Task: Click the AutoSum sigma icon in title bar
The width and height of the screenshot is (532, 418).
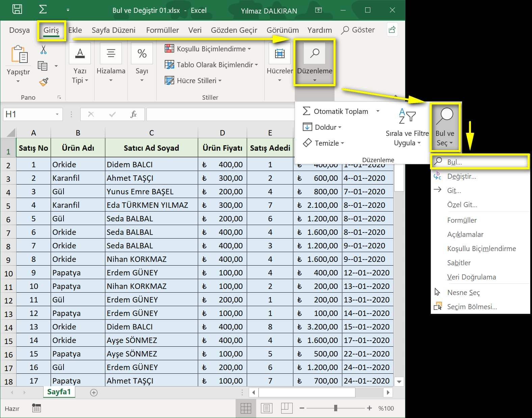Action: [x=43, y=9]
